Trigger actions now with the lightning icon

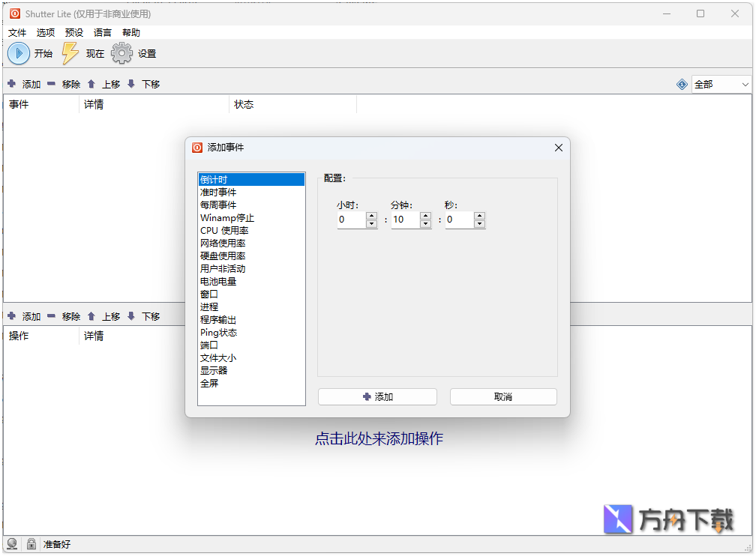pyautogui.click(x=70, y=52)
